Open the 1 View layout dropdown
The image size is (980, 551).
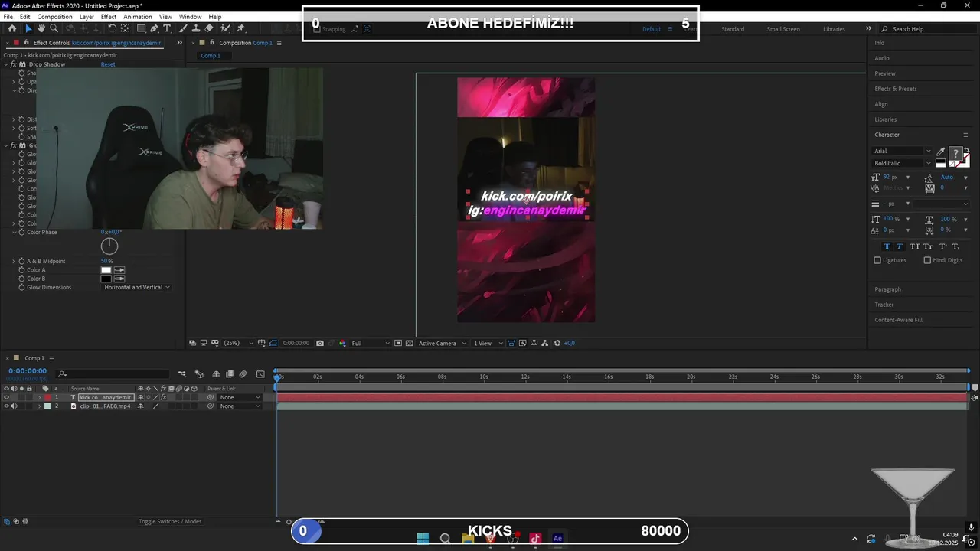click(x=487, y=343)
